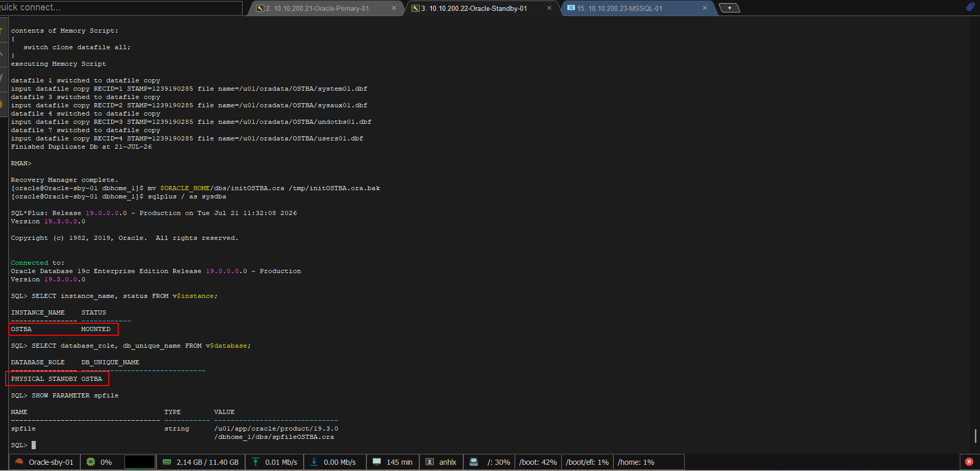
Task: Click the 2.14 GB / 11.40 GB memory value
Action: click(208, 462)
